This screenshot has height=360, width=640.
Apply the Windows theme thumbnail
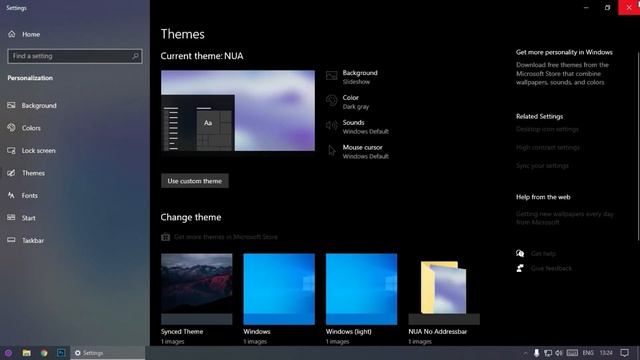click(279, 289)
